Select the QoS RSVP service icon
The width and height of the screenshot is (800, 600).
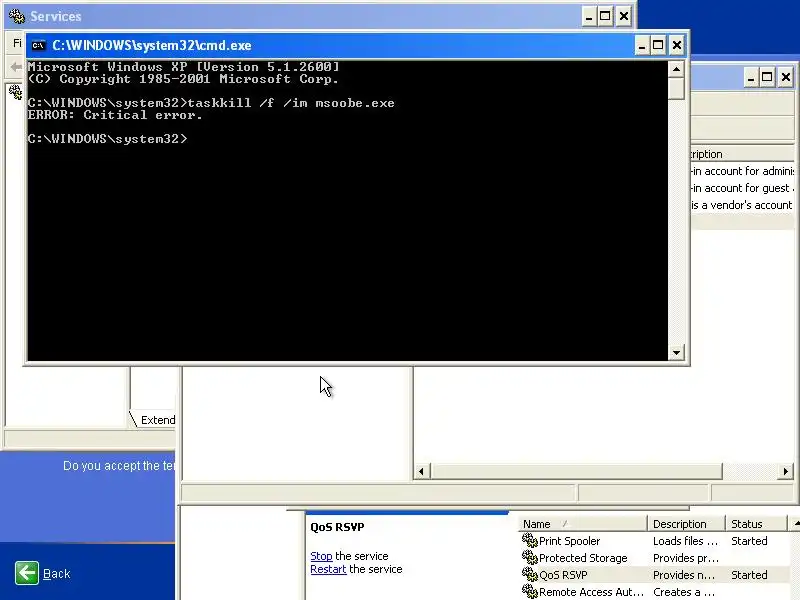click(530, 574)
